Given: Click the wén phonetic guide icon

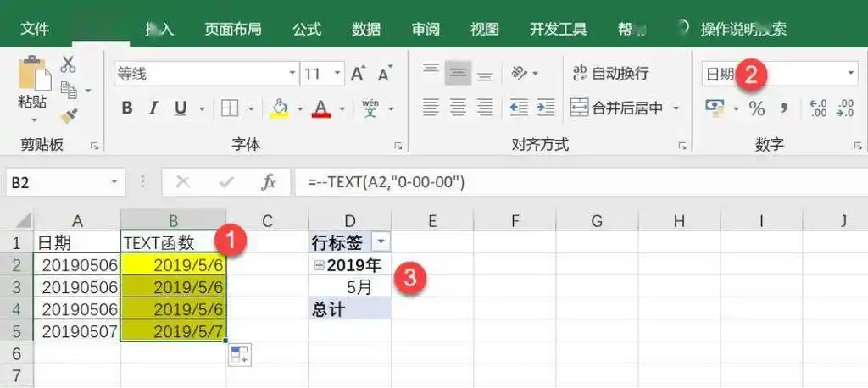Looking at the screenshot, I should [370, 108].
